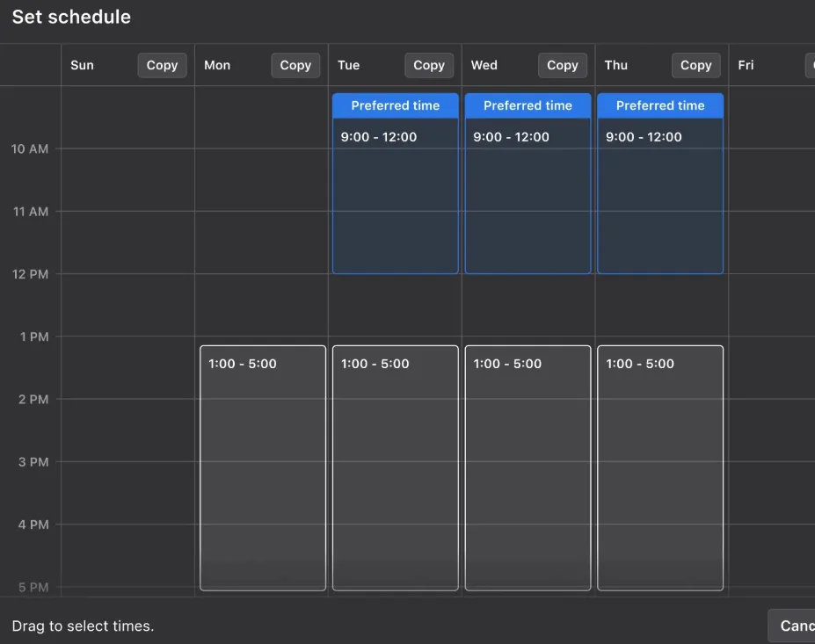Click the 4 PM time label
The width and height of the screenshot is (815, 644).
(33, 525)
